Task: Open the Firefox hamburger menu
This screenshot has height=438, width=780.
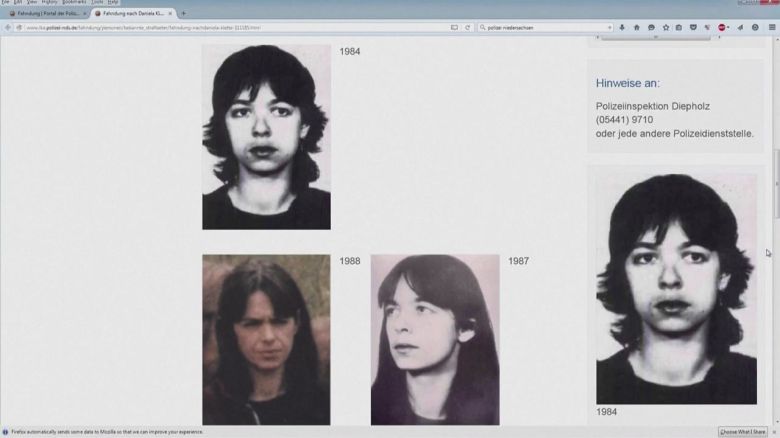Action: (x=770, y=28)
